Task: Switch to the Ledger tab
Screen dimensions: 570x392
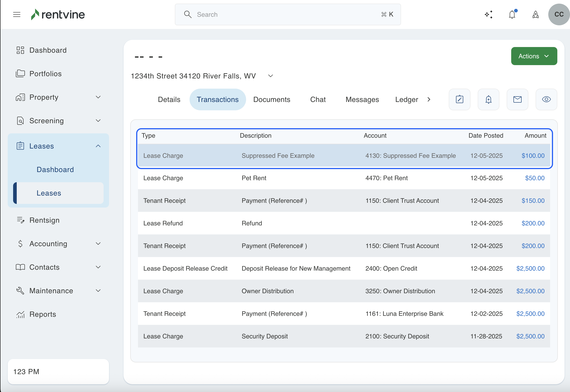Action: point(406,99)
